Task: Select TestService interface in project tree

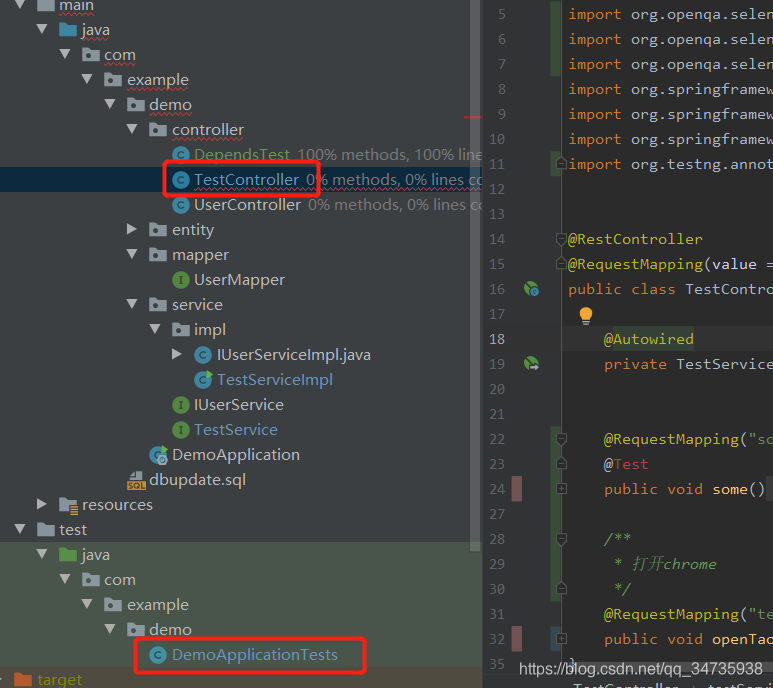Action: tap(236, 430)
